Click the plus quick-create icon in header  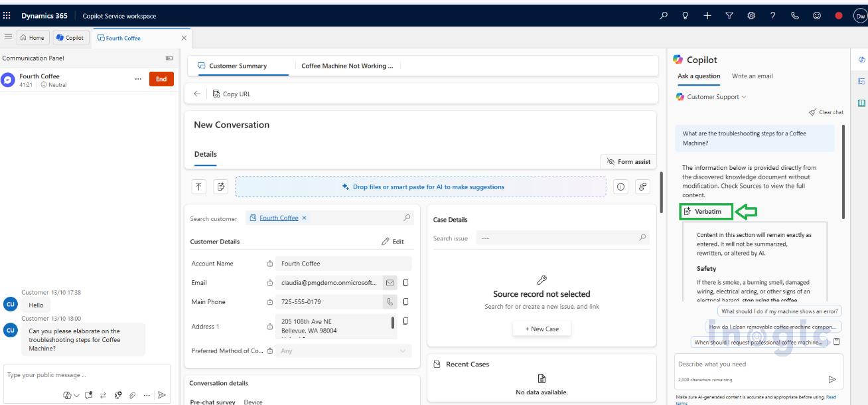707,15
